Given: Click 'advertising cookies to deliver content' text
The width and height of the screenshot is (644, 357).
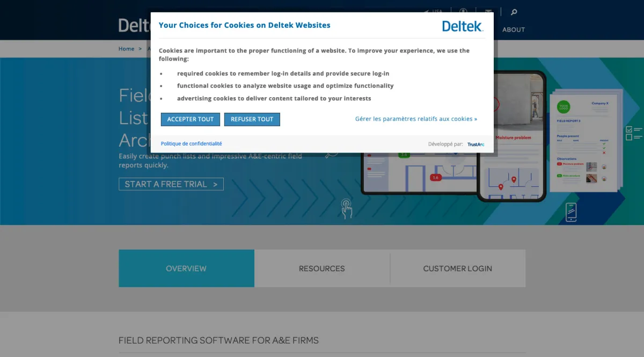Looking at the screenshot, I should [x=274, y=99].
